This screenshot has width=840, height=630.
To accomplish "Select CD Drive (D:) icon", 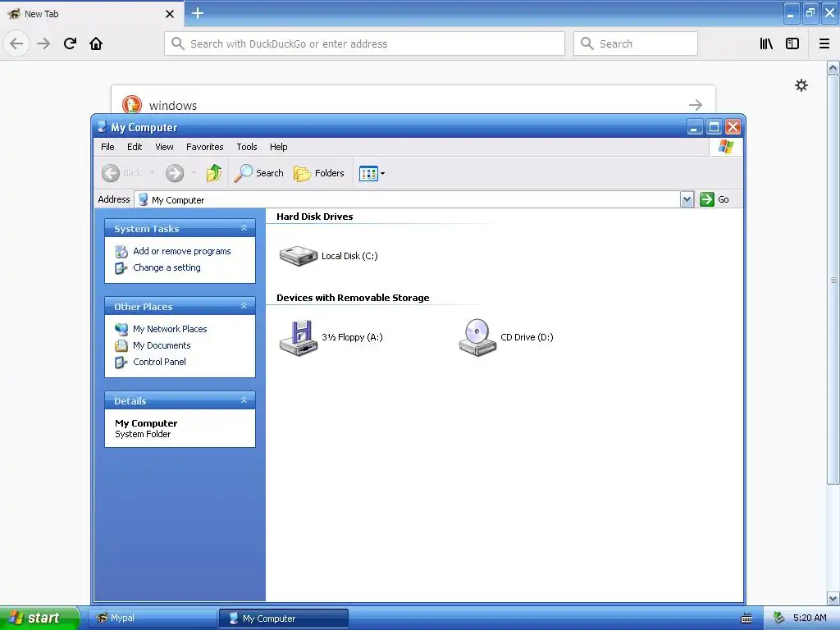I will [478, 337].
